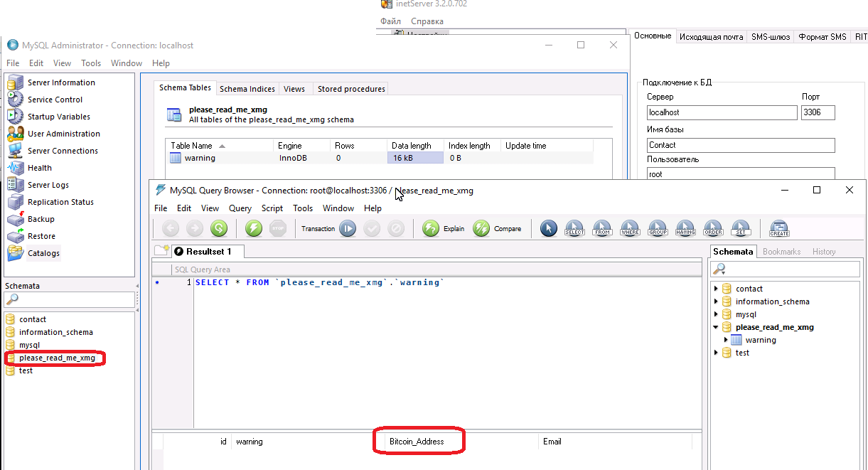The image size is (868, 470).
Task: Expand information_schema in Query Browser Schemata
Action: tap(716, 301)
